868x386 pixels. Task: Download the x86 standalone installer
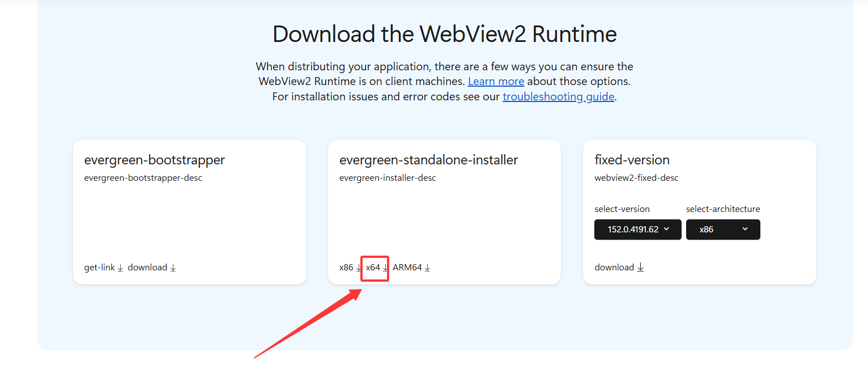[x=350, y=268]
